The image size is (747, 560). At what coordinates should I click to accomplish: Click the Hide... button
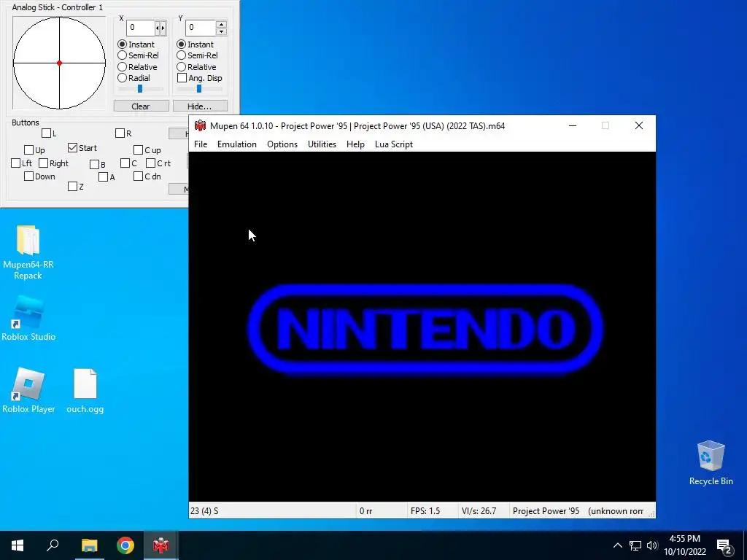point(200,106)
